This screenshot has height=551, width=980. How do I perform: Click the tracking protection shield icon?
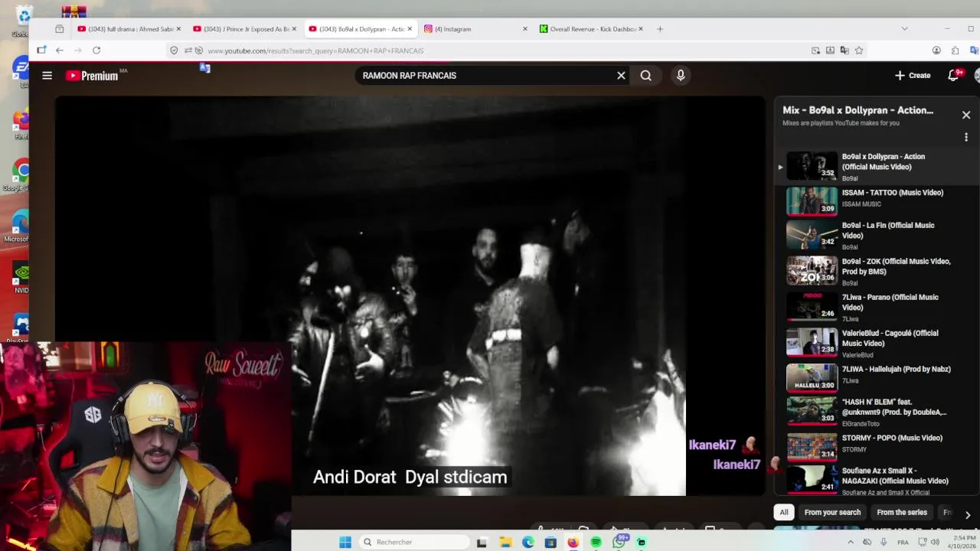pos(174,51)
